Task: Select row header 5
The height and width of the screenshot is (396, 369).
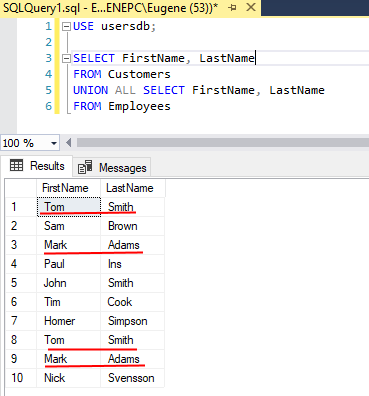Action: tap(21, 283)
